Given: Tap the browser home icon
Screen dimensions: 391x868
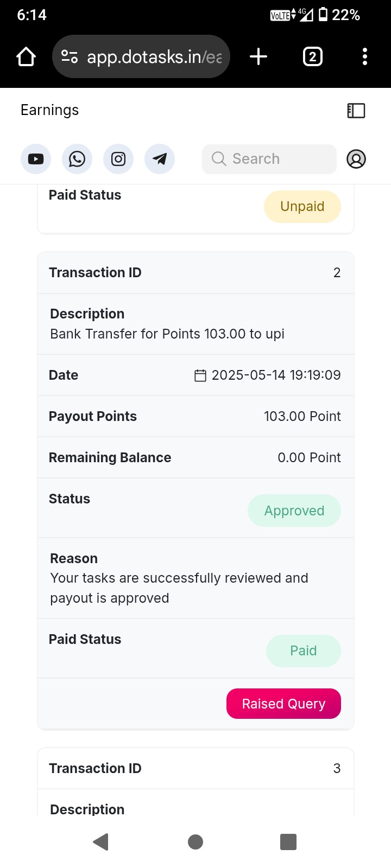Looking at the screenshot, I should [x=26, y=56].
